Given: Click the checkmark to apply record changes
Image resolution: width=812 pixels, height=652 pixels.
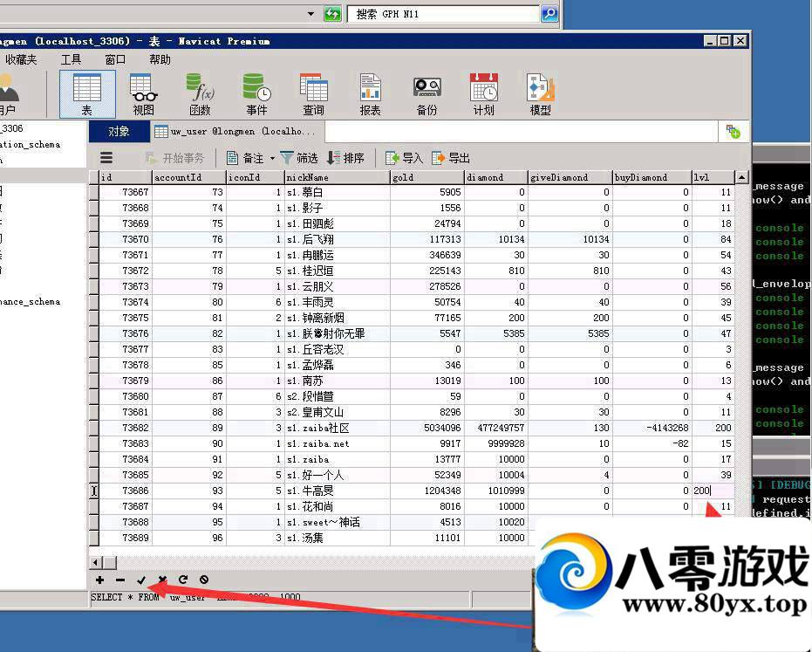Looking at the screenshot, I should click(141, 580).
